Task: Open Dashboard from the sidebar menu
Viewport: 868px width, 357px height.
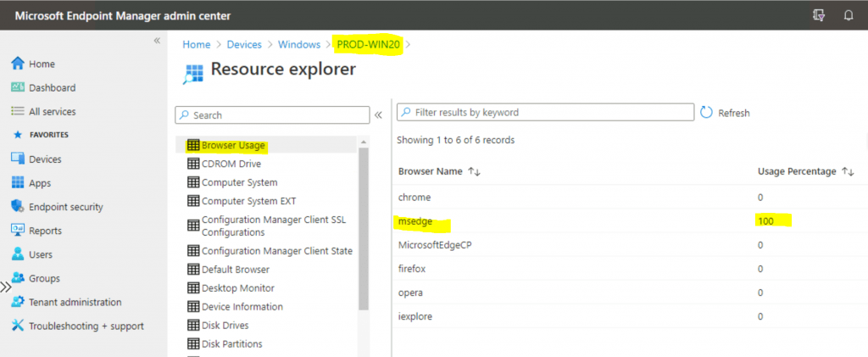Action: [52, 87]
